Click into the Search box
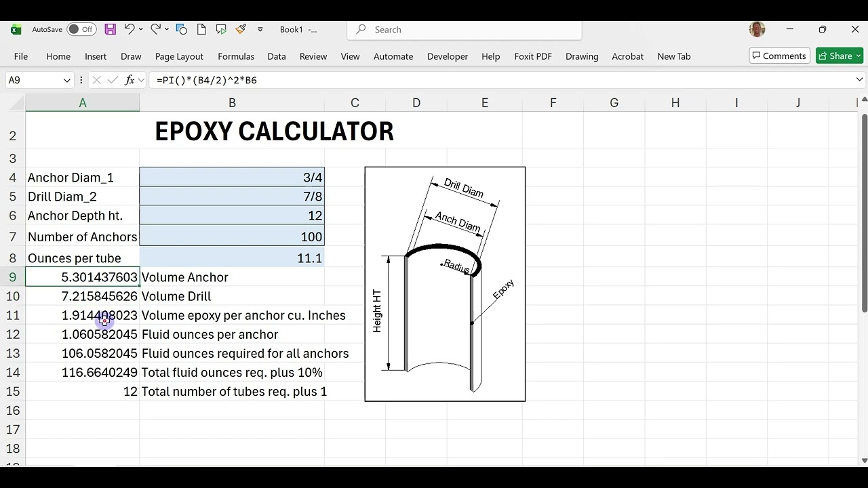 [465, 29]
